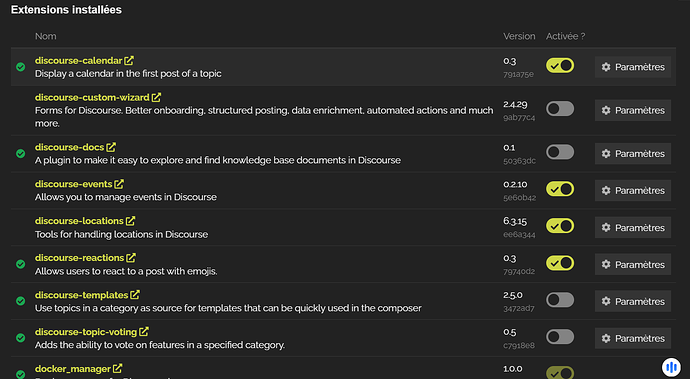Enable the discourse-topic-voting plugin toggle
Screen dimensions: 690x379
pyautogui.click(x=560, y=337)
